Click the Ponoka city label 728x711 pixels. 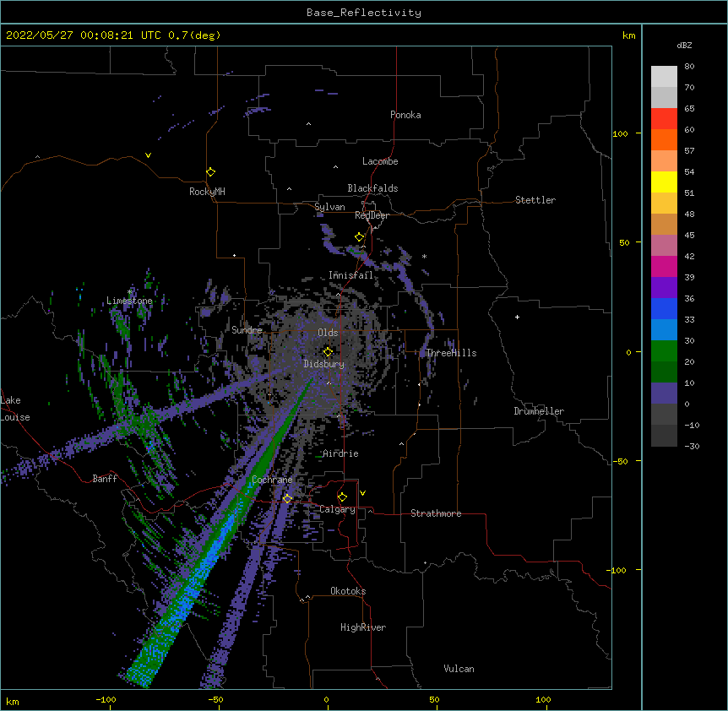[405, 115]
